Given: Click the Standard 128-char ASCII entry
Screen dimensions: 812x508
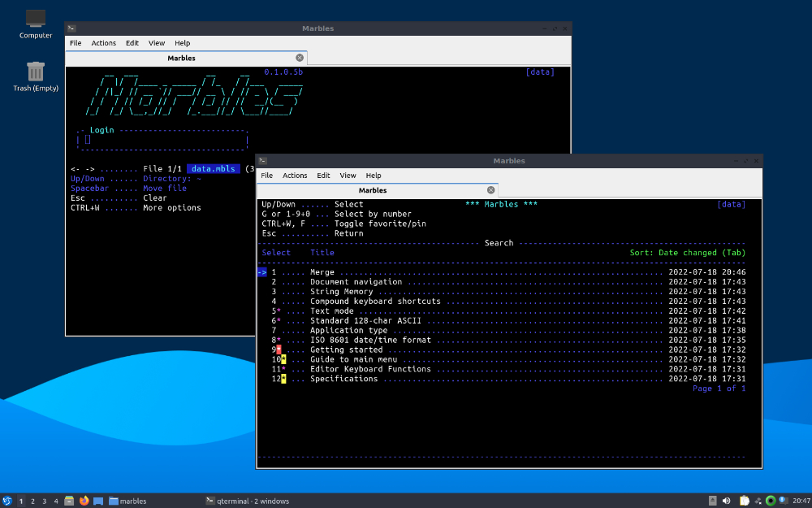Looking at the screenshot, I should [x=365, y=321].
